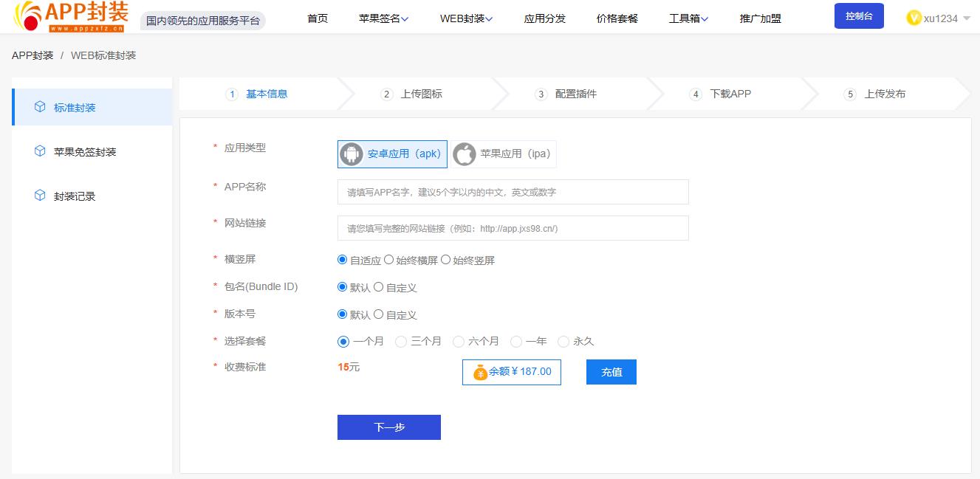Select the Android robot icon for apk

pos(352,154)
